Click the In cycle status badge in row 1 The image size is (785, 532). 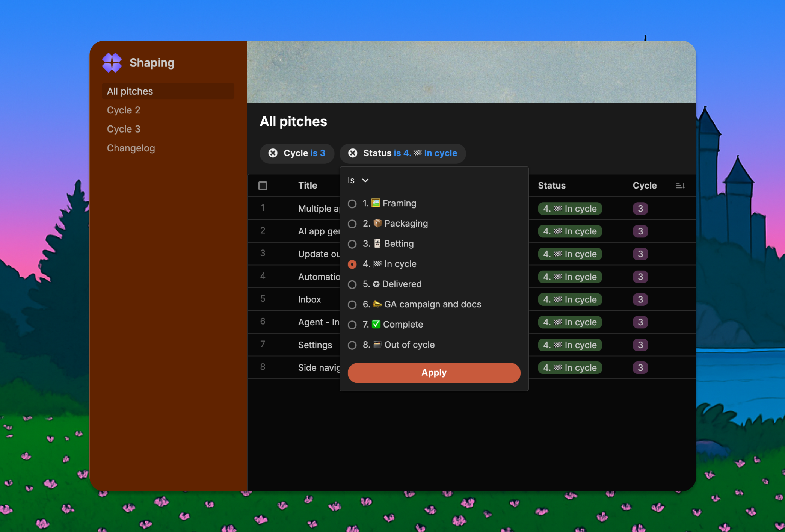tap(570, 209)
